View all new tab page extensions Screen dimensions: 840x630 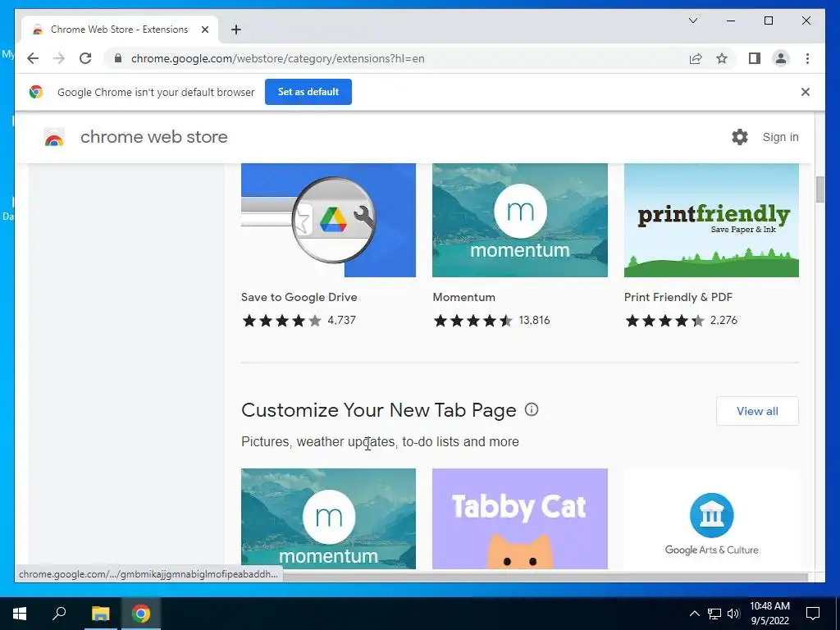tap(757, 411)
